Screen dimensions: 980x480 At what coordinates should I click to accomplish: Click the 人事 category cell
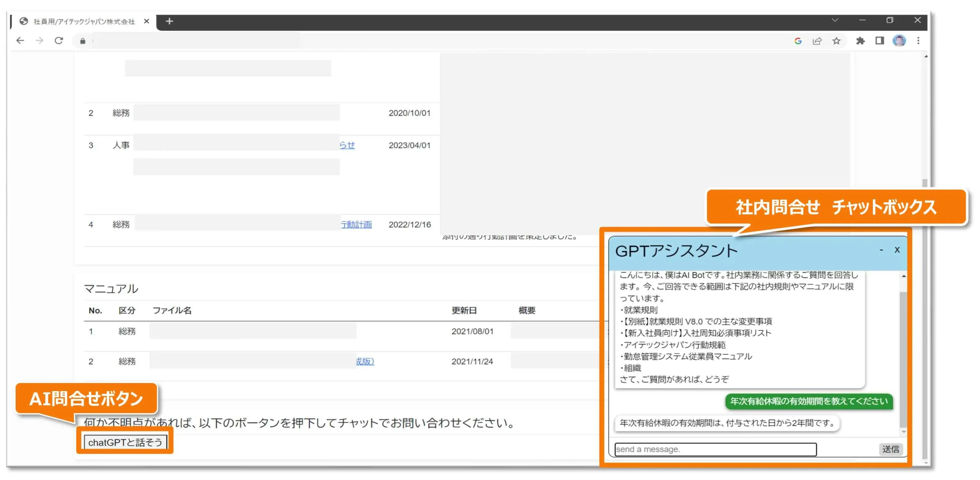[121, 145]
